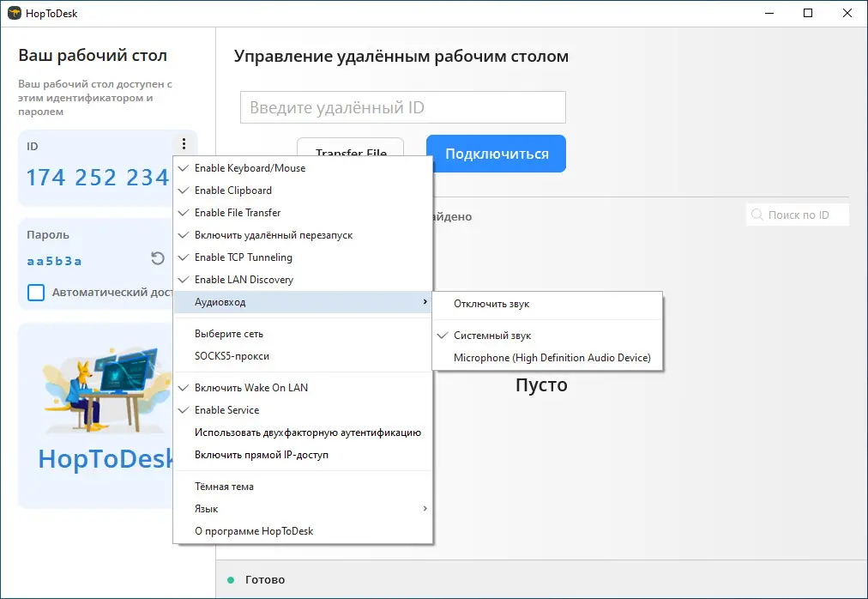Minimize the HopToDesk window
868x599 pixels.
[769, 13]
